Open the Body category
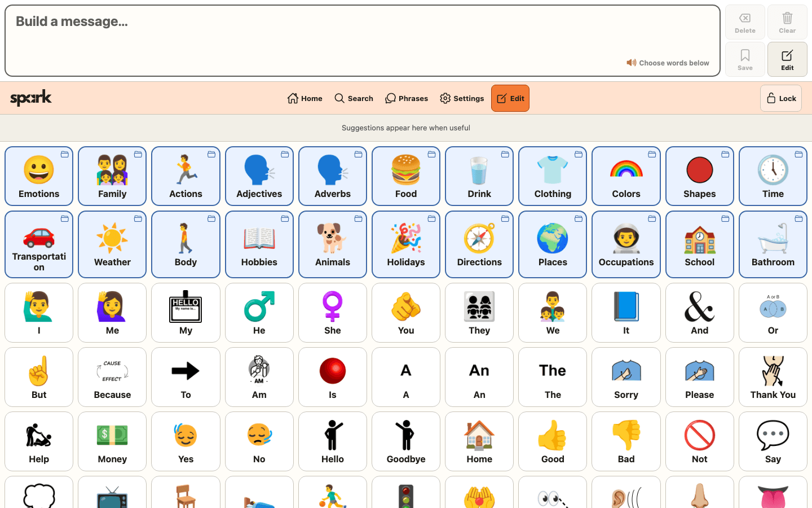The width and height of the screenshot is (812, 508). 186,244
